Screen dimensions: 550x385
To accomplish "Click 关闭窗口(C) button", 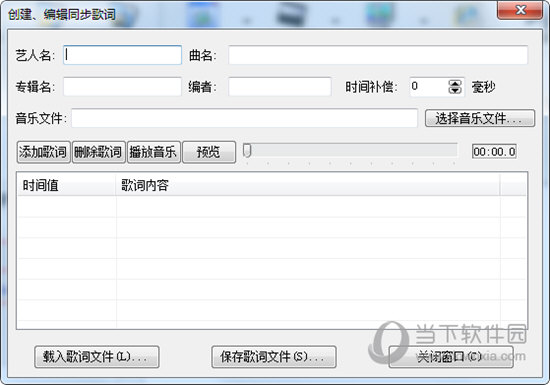I will (x=451, y=357).
